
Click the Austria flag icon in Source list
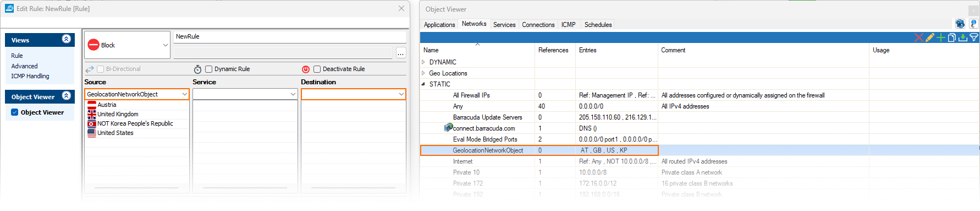(x=92, y=105)
